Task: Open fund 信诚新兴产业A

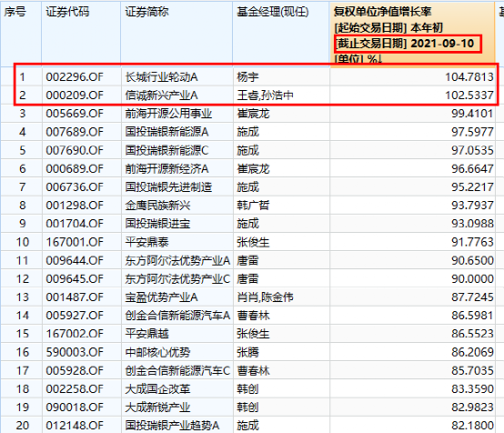Action: click(161, 96)
